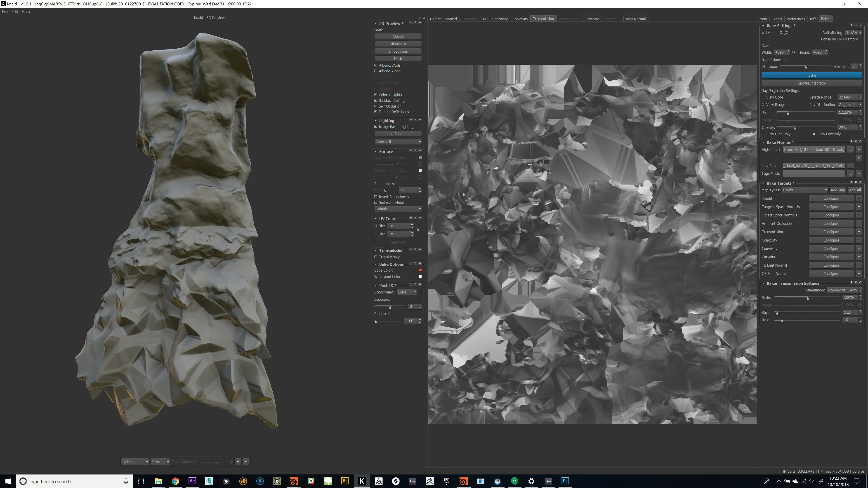Enable View Cage checkbox

[x=763, y=97]
